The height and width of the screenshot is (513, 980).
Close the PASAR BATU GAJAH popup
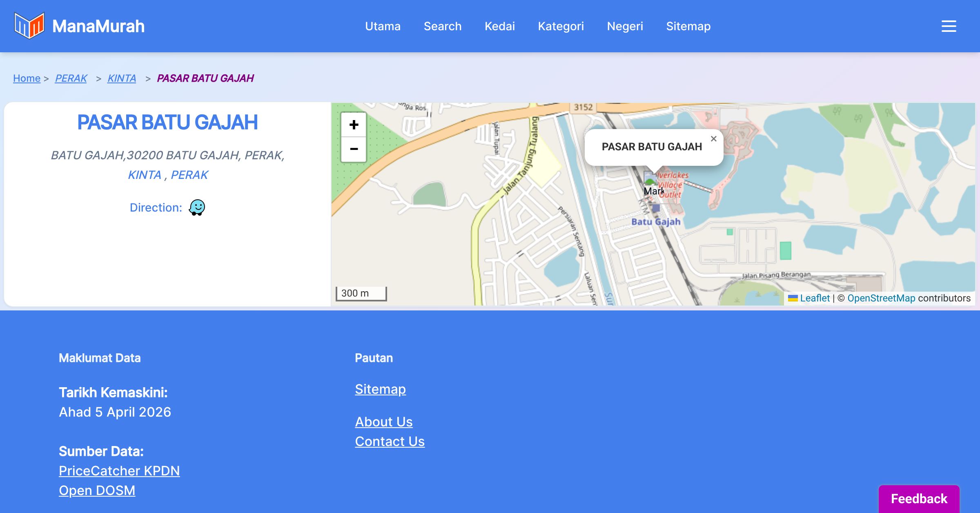click(713, 139)
